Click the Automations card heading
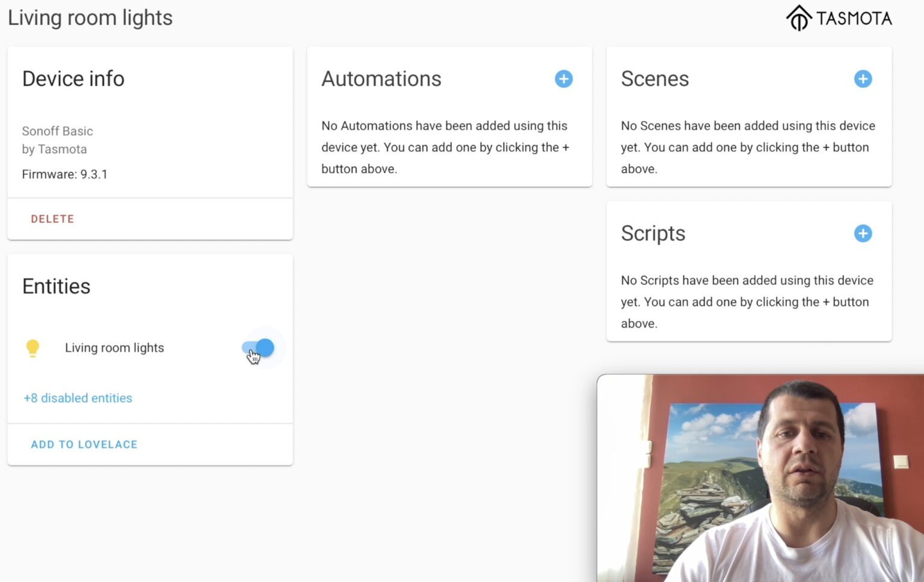The height and width of the screenshot is (582, 924). [x=381, y=79]
